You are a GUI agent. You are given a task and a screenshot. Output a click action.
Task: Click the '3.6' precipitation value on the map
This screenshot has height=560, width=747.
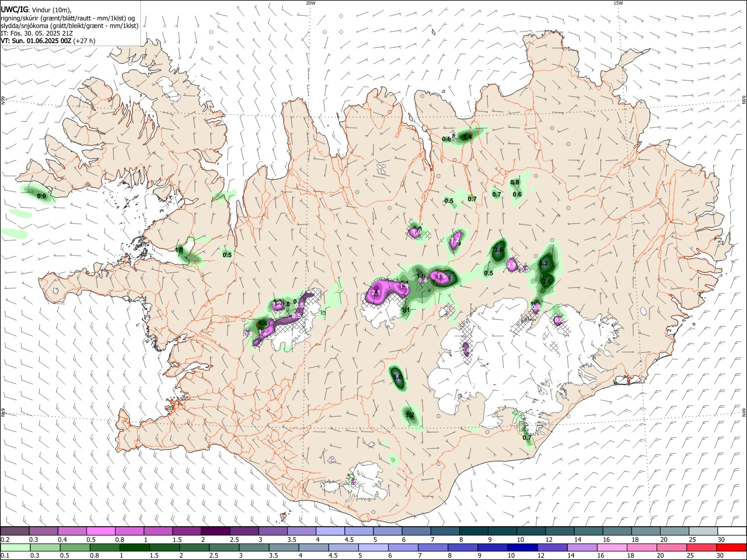498,250
